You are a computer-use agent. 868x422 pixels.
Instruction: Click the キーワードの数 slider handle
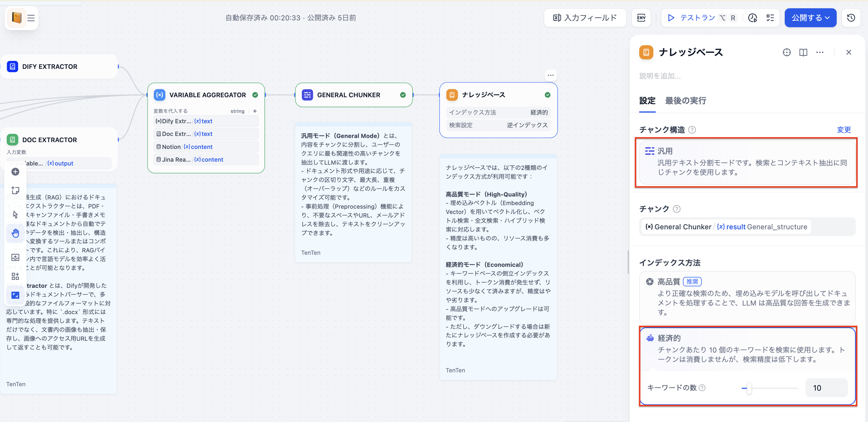click(749, 388)
